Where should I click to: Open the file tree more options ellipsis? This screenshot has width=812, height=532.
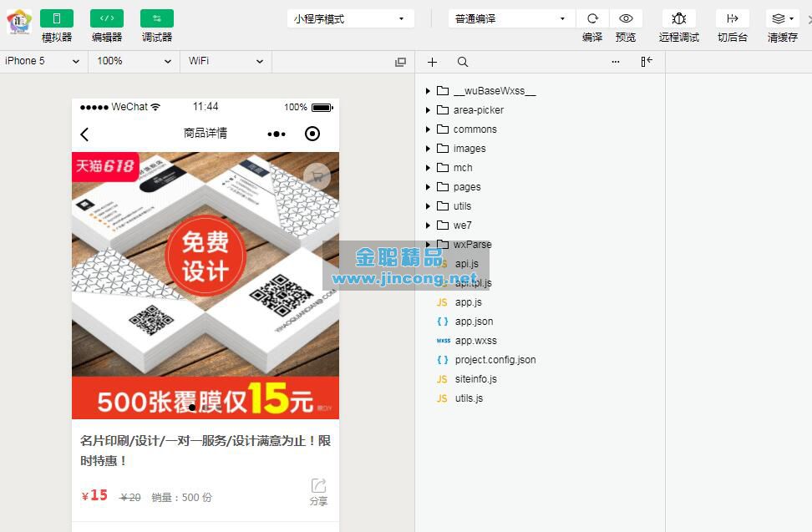click(x=615, y=62)
